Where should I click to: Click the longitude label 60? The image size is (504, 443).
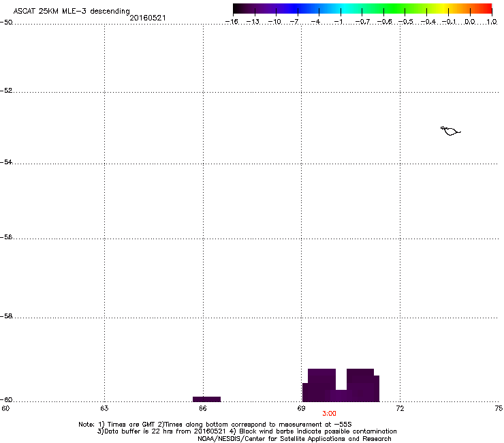tap(5, 408)
